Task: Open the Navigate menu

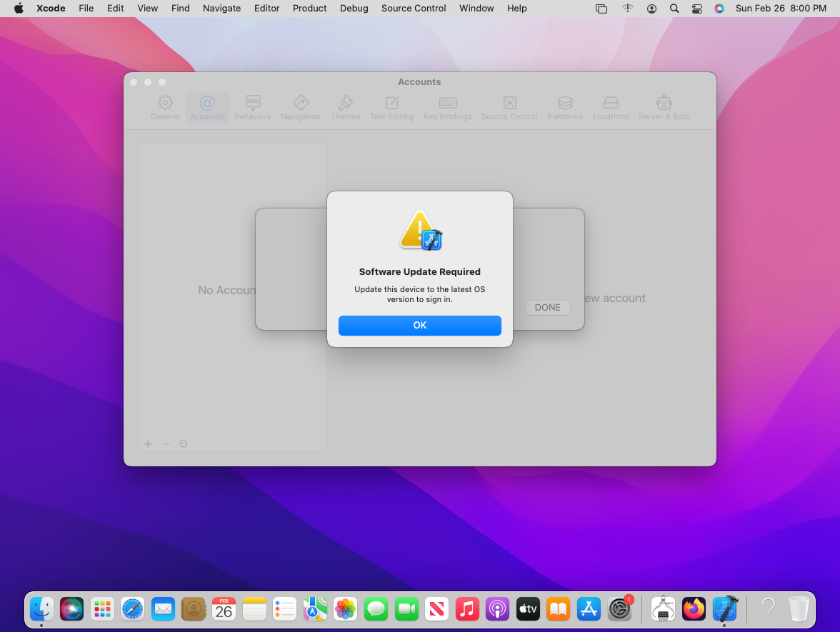Action: pyautogui.click(x=221, y=9)
